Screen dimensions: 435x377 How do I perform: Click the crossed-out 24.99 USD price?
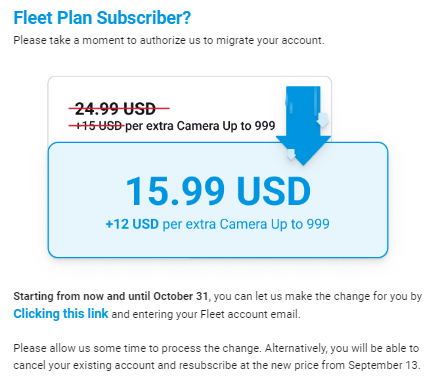pos(116,109)
